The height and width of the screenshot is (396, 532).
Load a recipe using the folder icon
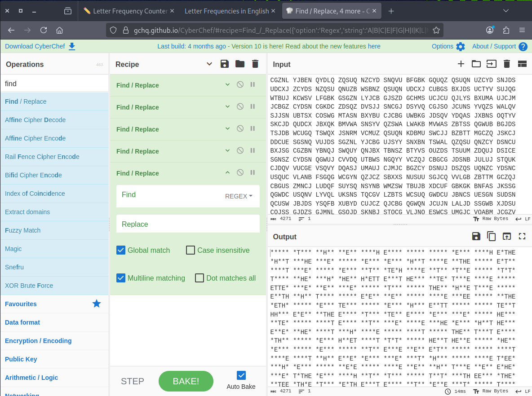(x=240, y=64)
